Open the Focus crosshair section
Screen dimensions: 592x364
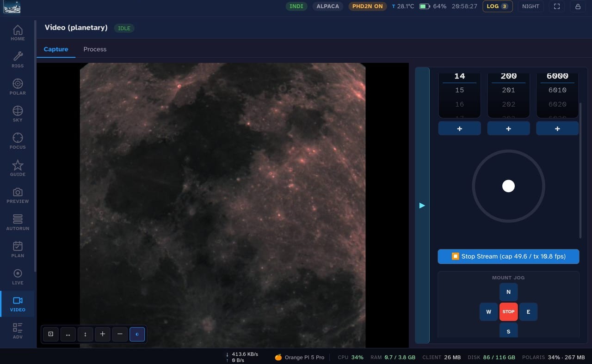[18, 141]
